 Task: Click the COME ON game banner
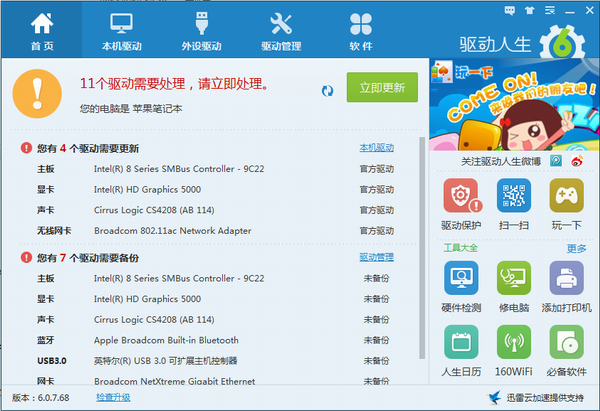coord(514,105)
